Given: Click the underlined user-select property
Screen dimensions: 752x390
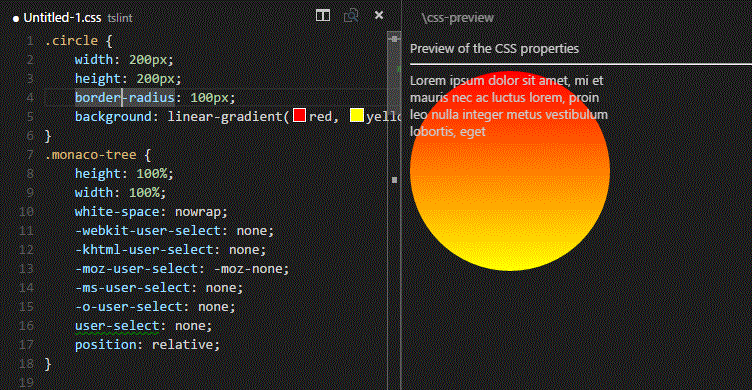Looking at the screenshot, I should 117,326.
